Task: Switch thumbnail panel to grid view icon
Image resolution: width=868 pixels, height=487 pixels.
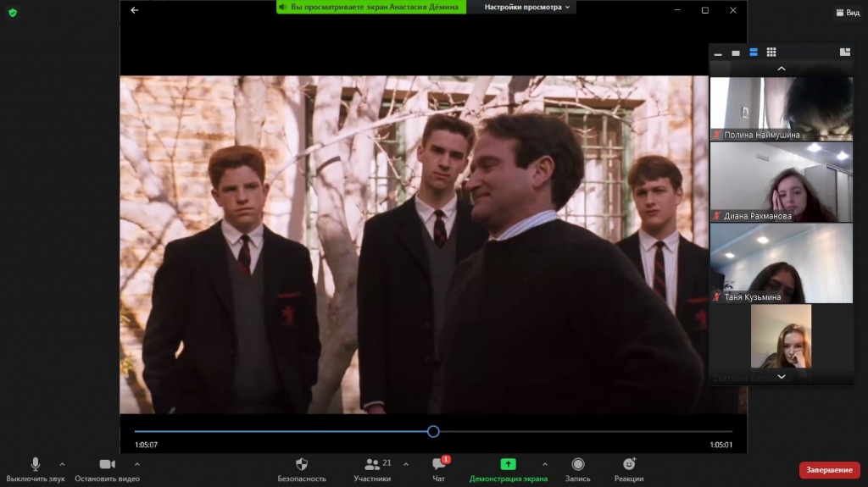Action: pyautogui.click(x=771, y=53)
